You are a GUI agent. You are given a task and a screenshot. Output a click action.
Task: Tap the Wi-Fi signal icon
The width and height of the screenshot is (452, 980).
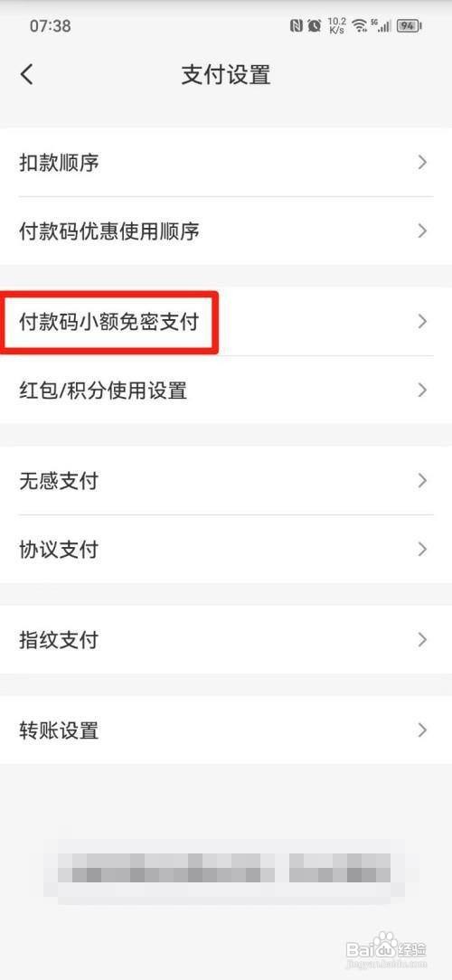pos(359,25)
